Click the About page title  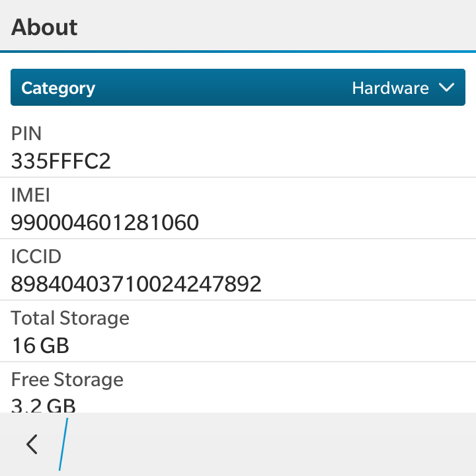(44, 27)
